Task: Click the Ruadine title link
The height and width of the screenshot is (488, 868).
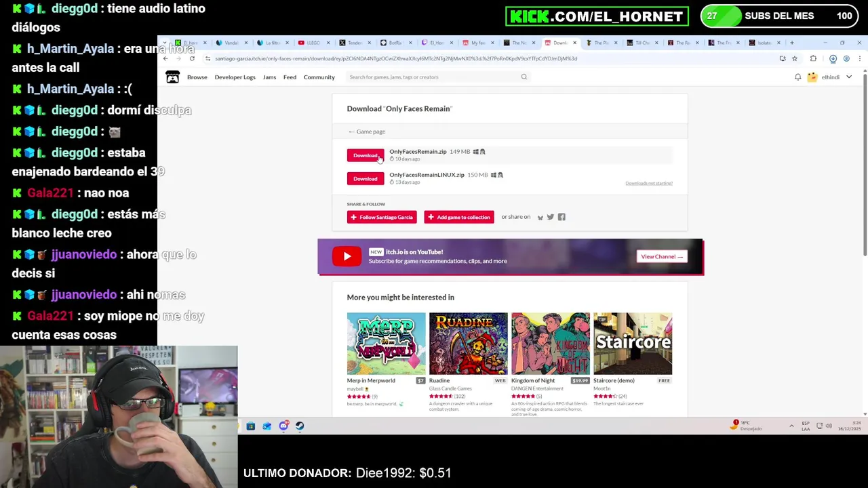Action: 439,381
